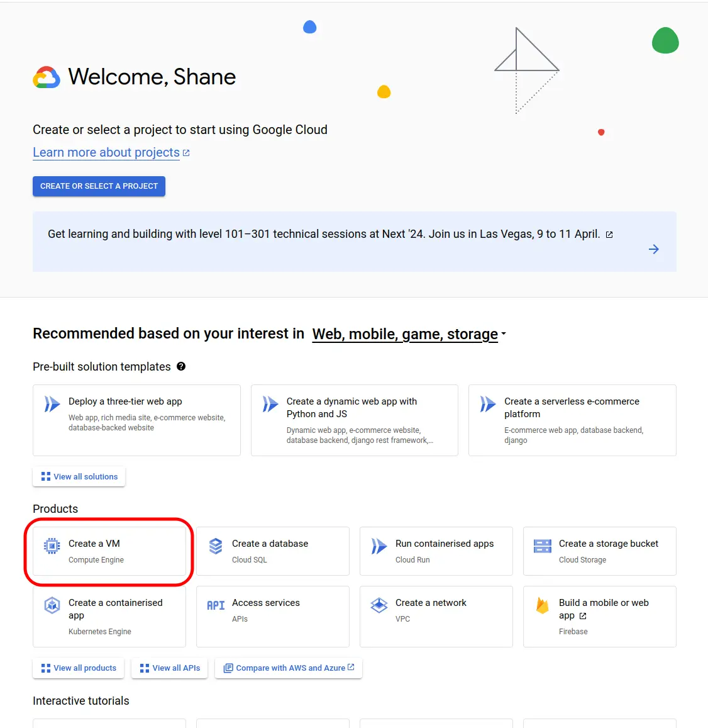Screen dimensions: 708x728
Task: Click the compare icon before Compare with AWS
Action: 228,668
